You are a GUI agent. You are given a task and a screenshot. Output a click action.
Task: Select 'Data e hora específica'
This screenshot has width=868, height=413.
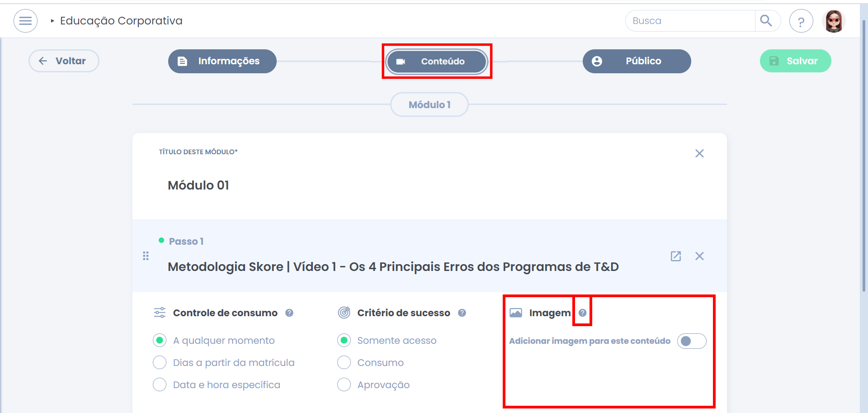[160, 385]
